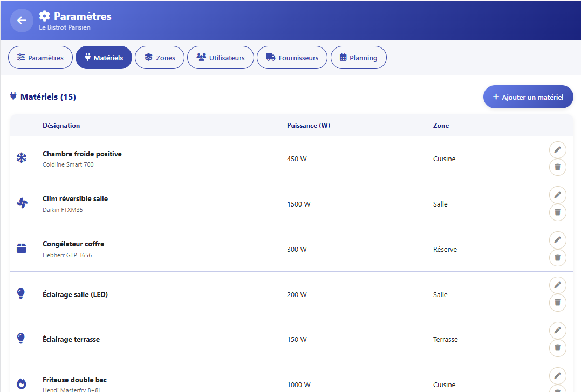Go to the Utilisateurs tab
The height and width of the screenshot is (392, 581).
[x=221, y=58]
